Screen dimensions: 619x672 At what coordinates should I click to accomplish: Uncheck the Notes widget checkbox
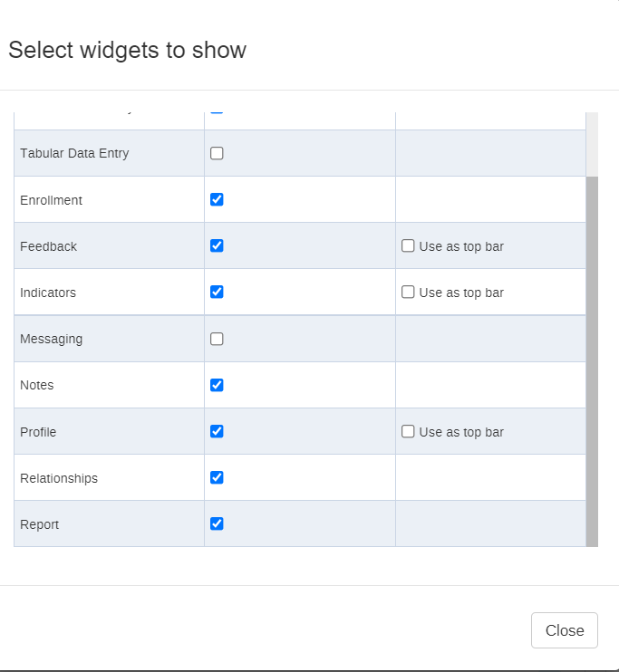click(217, 385)
